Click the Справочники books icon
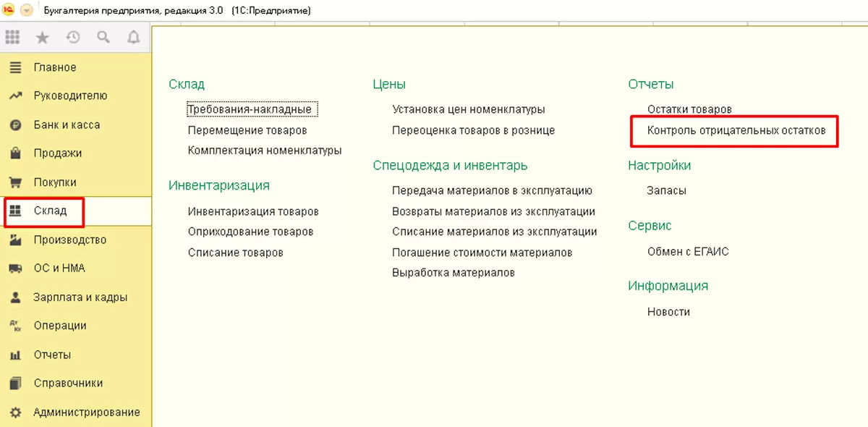868x427 pixels. (x=15, y=384)
